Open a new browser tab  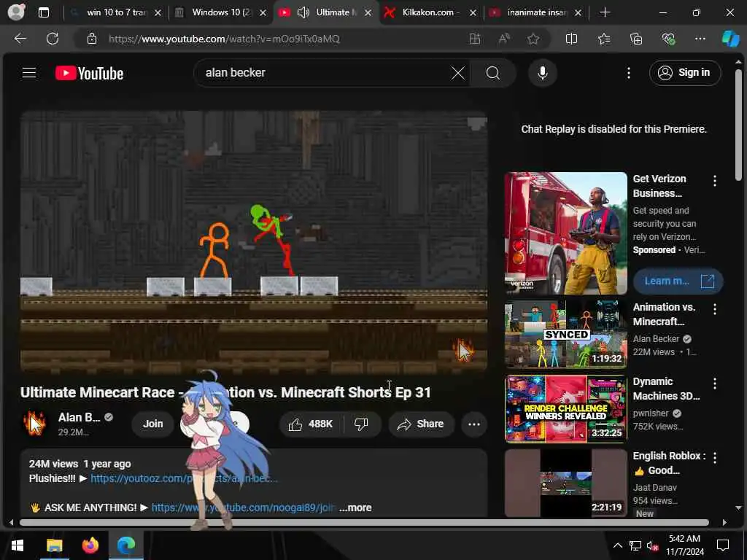tap(605, 12)
